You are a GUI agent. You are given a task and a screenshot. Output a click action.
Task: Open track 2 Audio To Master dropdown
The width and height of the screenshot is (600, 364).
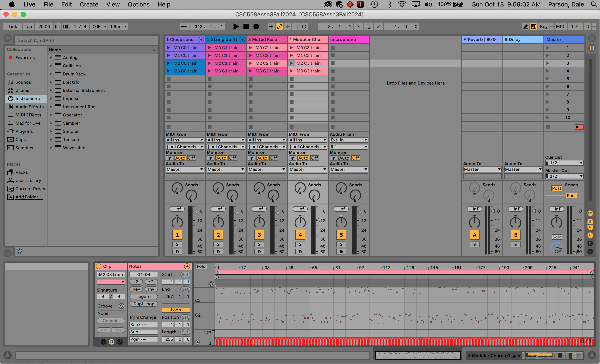[226, 169]
